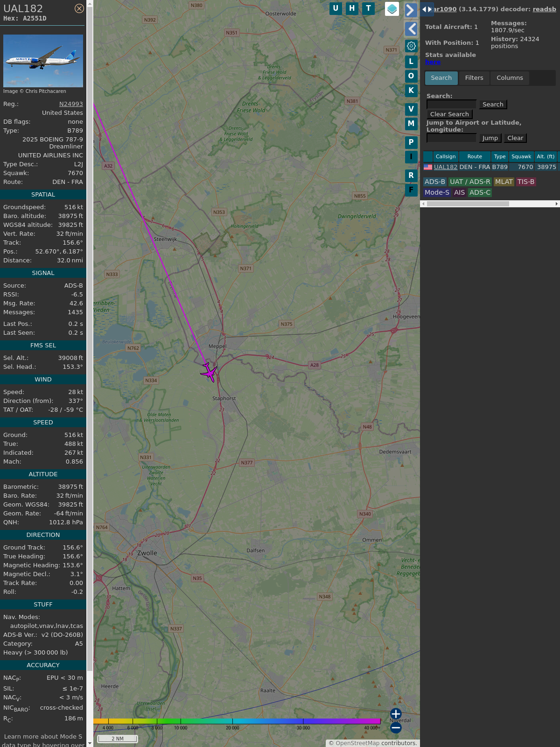560x747 pixels.
Task: Toggle the H map button
Action: [352, 8]
